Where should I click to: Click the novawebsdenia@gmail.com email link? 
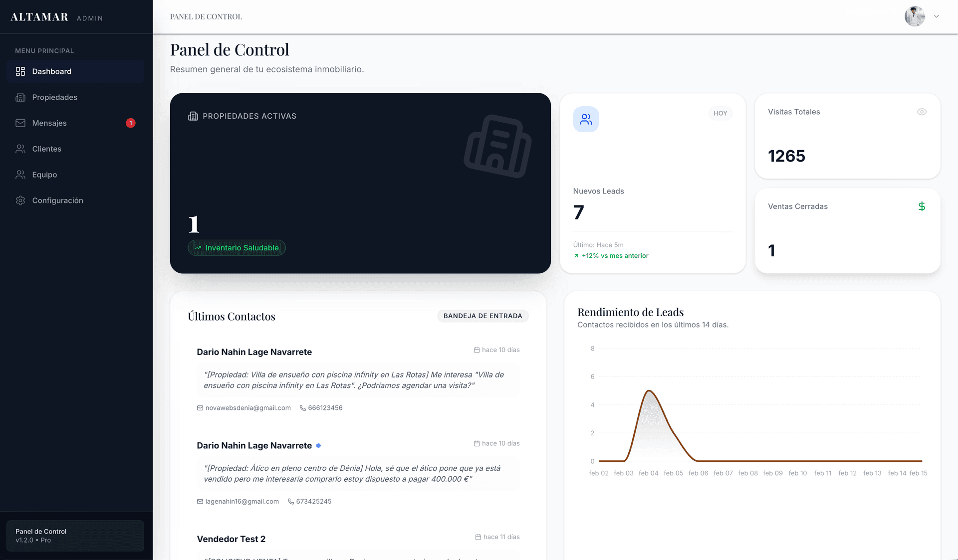(247, 408)
